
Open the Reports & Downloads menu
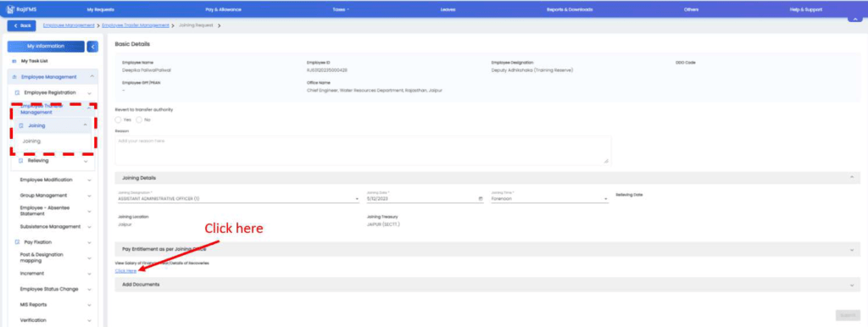tap(570, 9)
